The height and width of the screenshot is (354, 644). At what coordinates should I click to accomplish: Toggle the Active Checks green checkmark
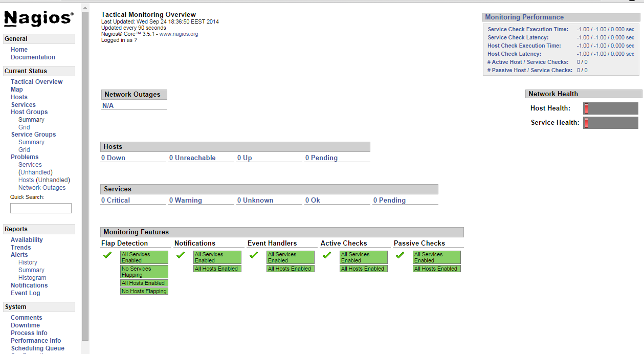point(326,255)
